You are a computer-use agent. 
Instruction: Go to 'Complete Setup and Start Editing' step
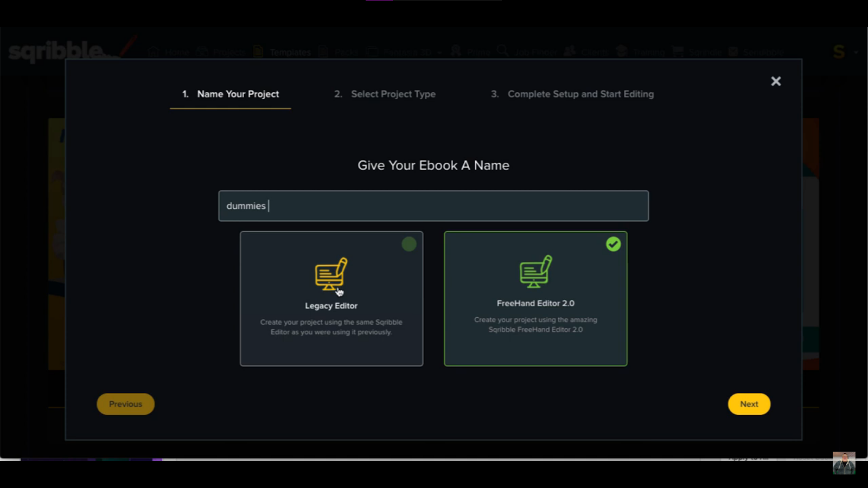point(572,94)
